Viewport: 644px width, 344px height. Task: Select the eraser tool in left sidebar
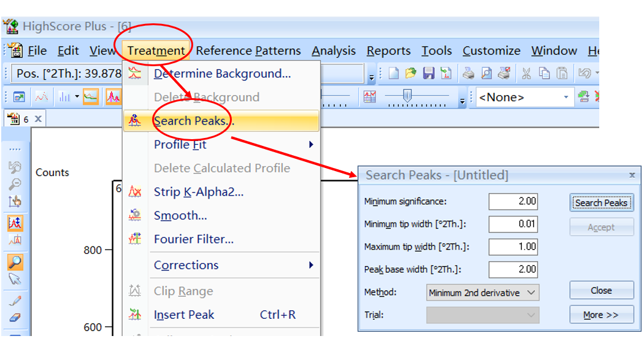coord(15,318)
